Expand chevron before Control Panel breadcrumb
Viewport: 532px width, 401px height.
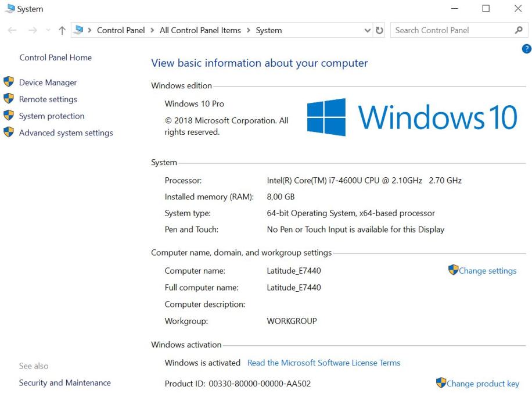coord(89,31)
